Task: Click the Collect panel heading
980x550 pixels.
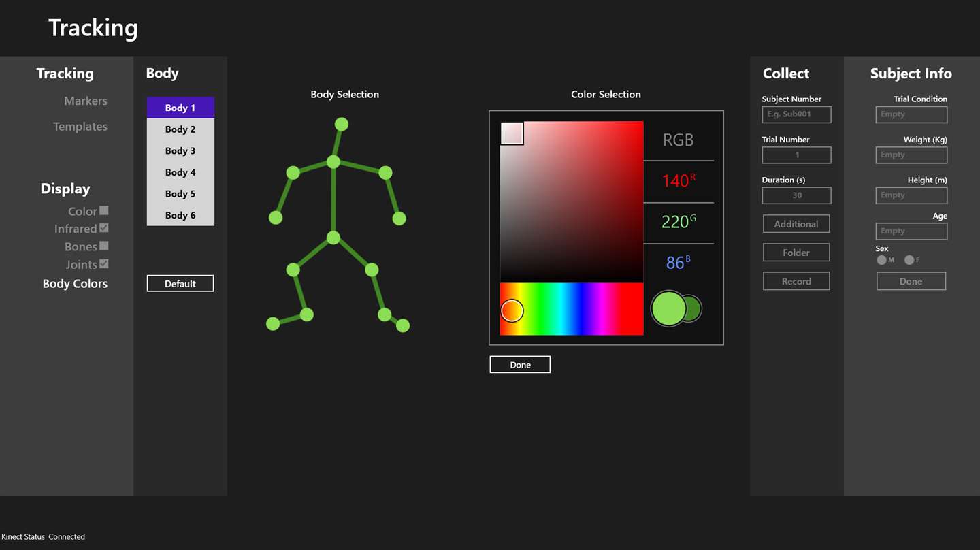Action: (x=786, y=74)
